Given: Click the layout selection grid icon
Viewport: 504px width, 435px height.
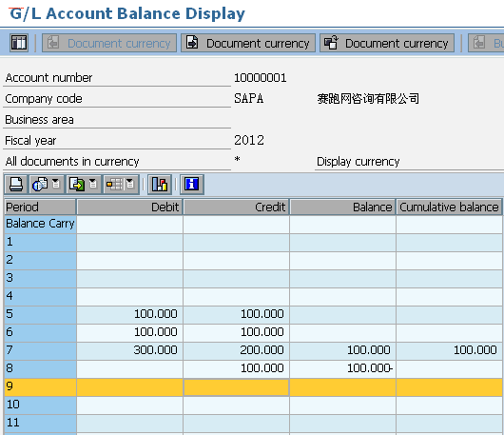Looking at the screenshot, I should click(114, 185).
